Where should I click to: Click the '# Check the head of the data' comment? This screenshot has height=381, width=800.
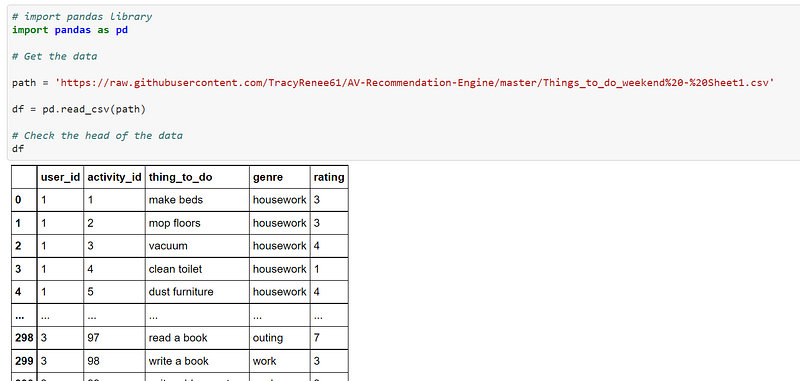point(97,136)
